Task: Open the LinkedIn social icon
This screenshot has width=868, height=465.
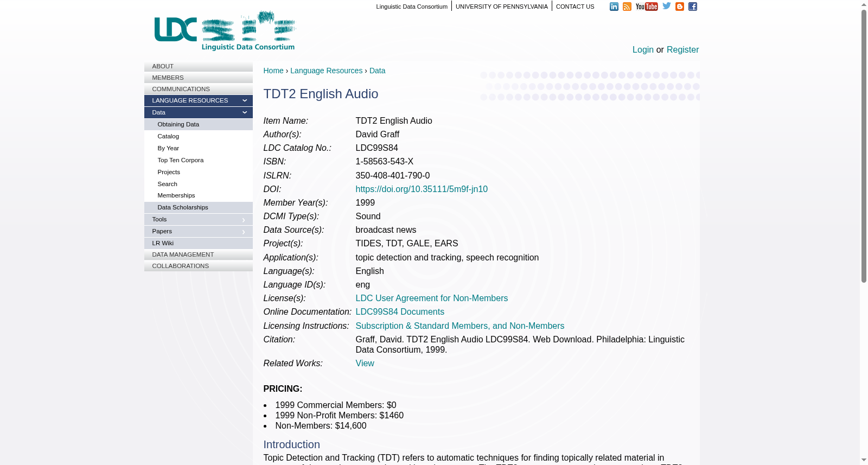Action: tap(614, 7)
